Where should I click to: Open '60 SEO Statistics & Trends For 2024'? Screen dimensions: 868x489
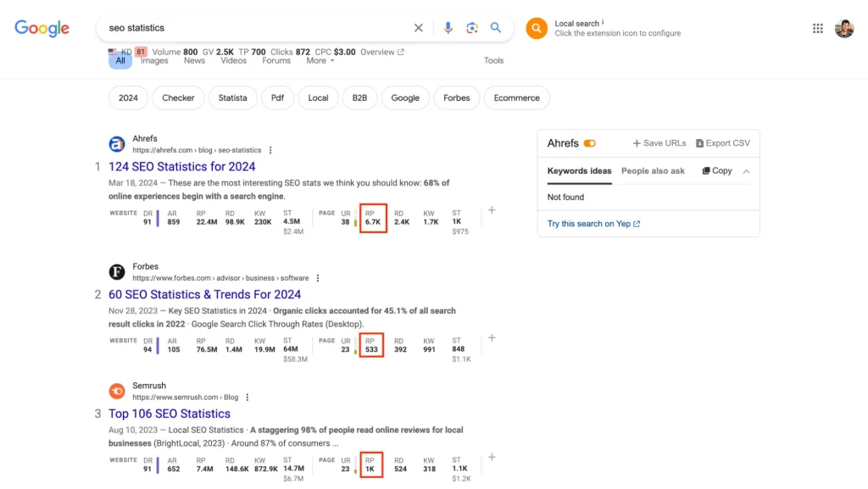tap(205, 294)
